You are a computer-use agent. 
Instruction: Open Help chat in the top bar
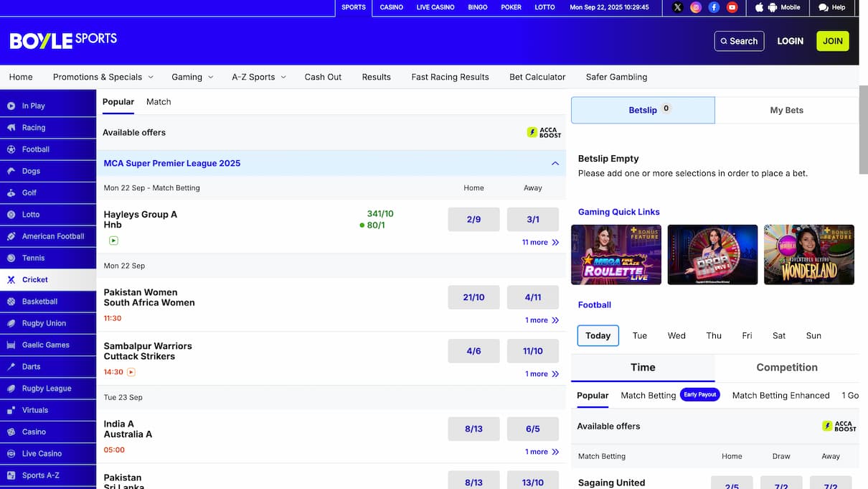831,7
